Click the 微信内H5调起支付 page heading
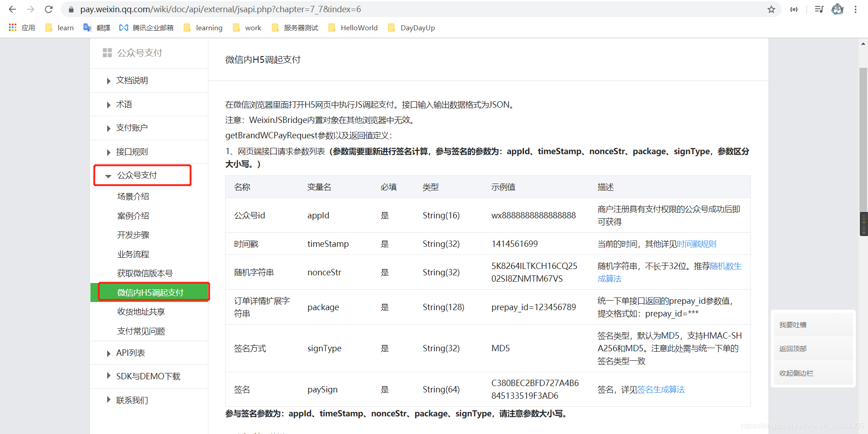 263,60
